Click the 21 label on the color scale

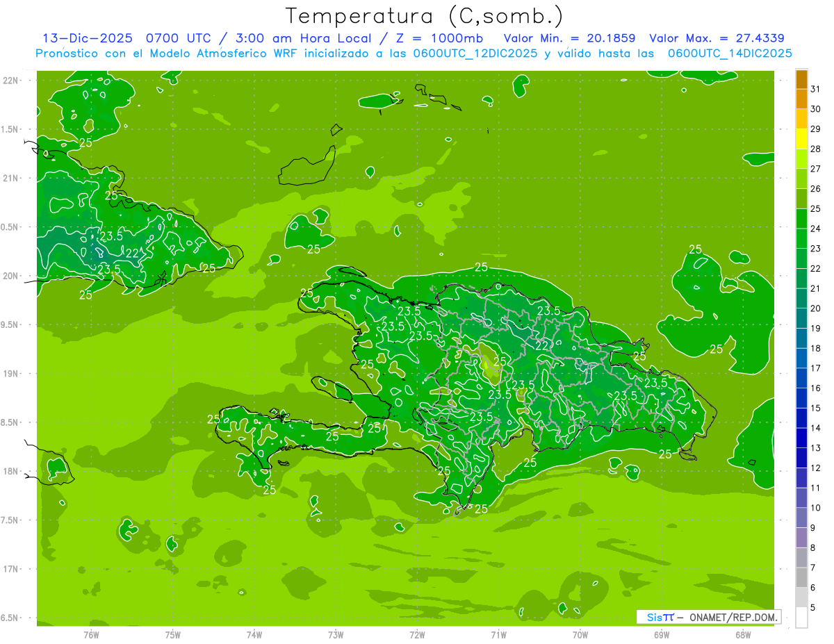pyautogui.click(x=815, y=288)
